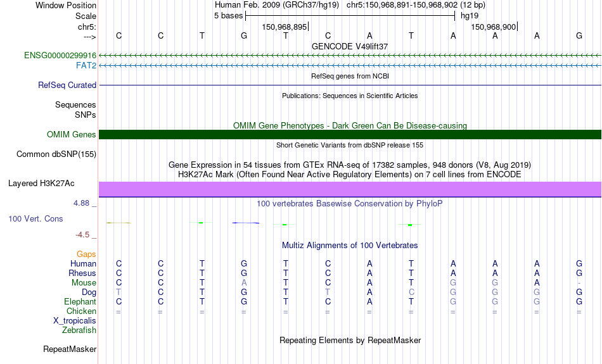The width and height of the screenshot is (602, 364).
Task: Select the Mouse alignment row label
Action: (84, 282)
